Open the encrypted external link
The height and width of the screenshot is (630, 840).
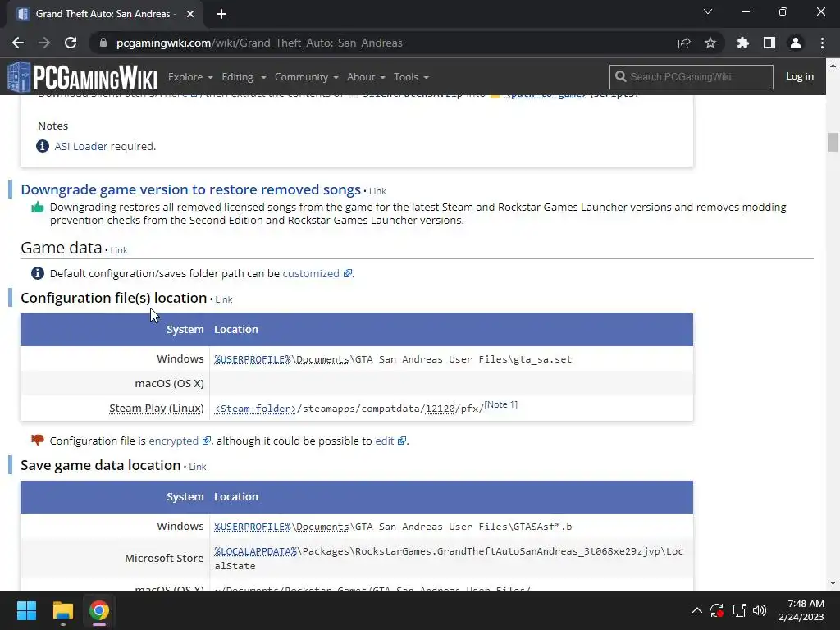click(x=180, y=441)
